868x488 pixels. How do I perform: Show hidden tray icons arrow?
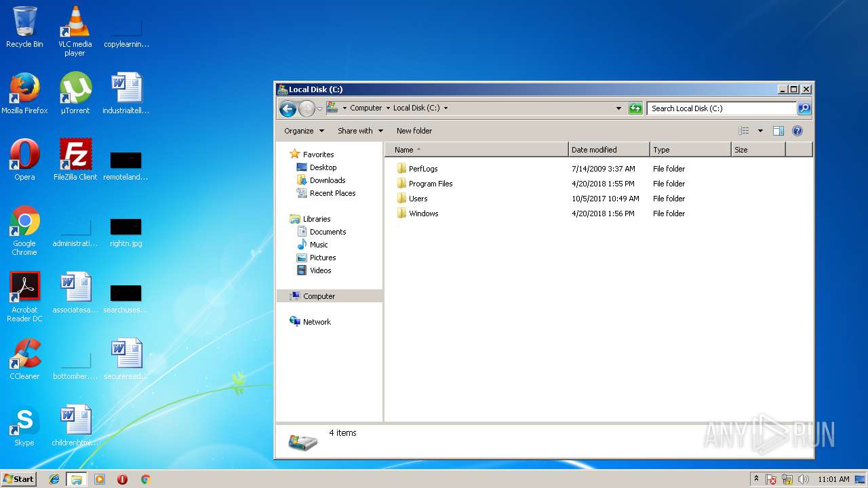[x=757, y=479]
